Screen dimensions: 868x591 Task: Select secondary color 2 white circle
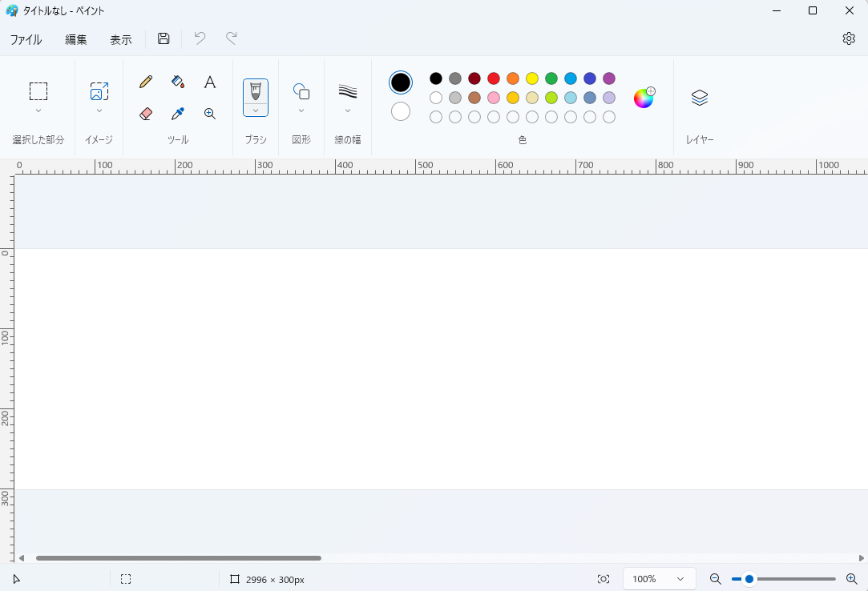click(401, 111)
